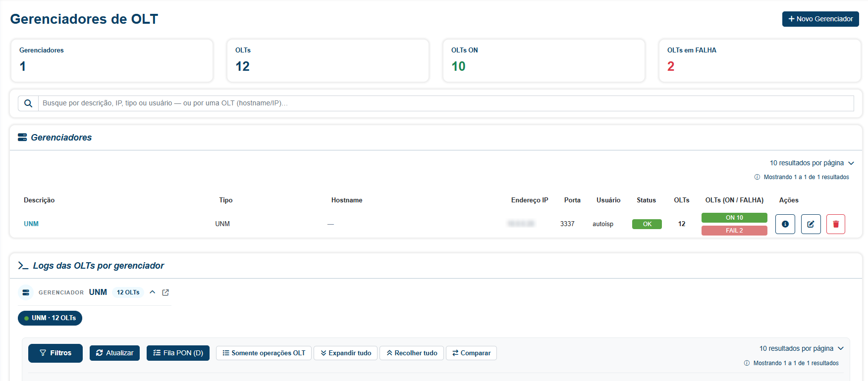This screenshot has width=868, height=381.
Task: Click the Comparar button
Action: (471, 353)
